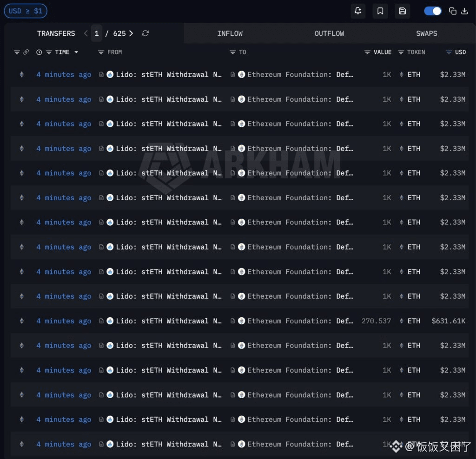Click the page number field showing 1
Image resolution: width=476 pixels, height=459 pixels.
click(97, 33)
